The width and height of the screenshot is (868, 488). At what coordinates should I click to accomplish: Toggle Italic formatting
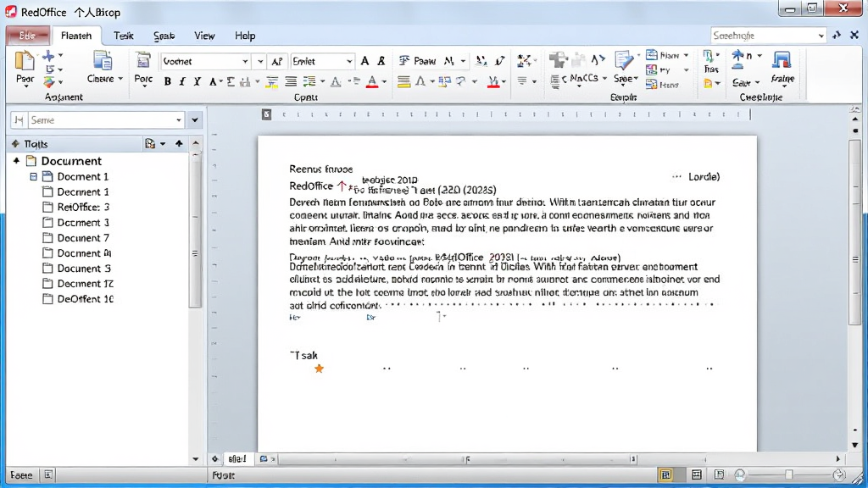point(182,82)
